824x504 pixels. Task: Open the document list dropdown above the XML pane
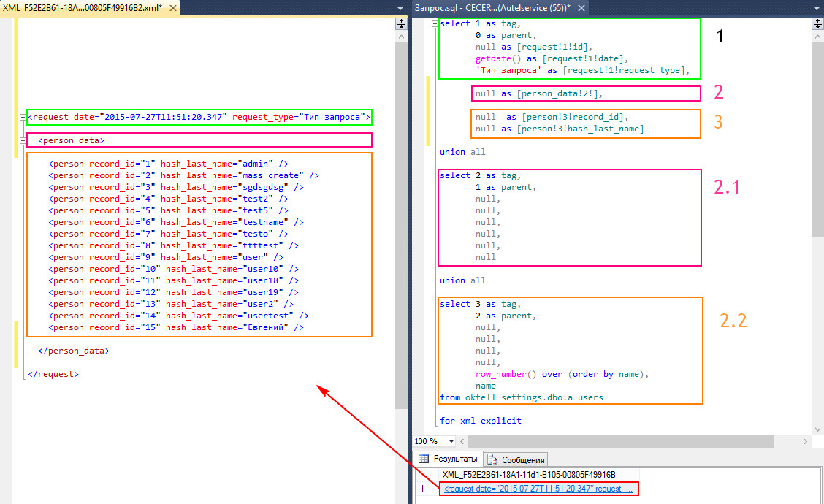[x=400, y=7]
